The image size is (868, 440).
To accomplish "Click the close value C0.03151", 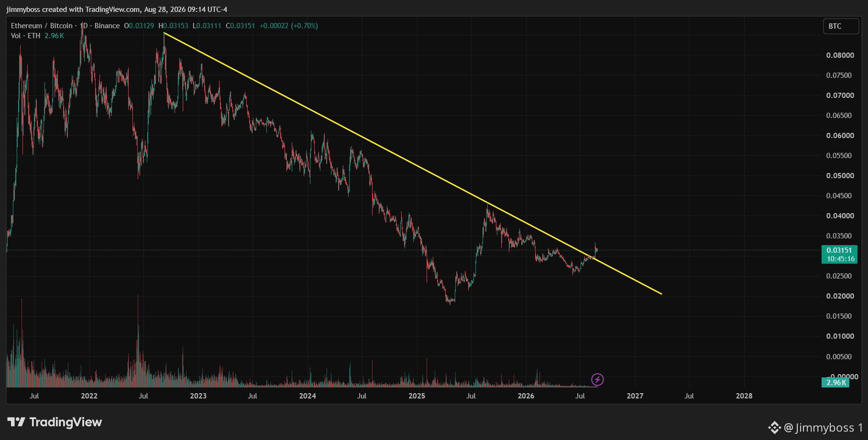I will click(241, 26).
